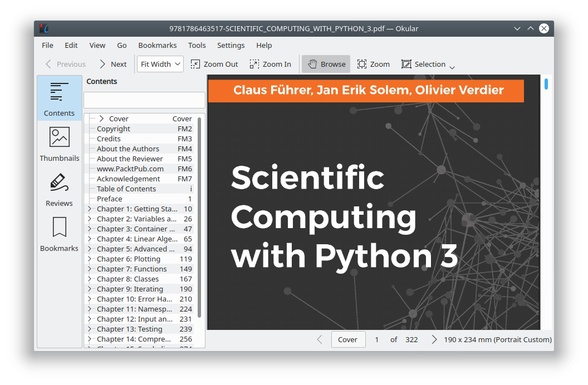Viewport: 588px width, 385px height.
Task: Show the Thumbnails panel
Action: point(59,144)
